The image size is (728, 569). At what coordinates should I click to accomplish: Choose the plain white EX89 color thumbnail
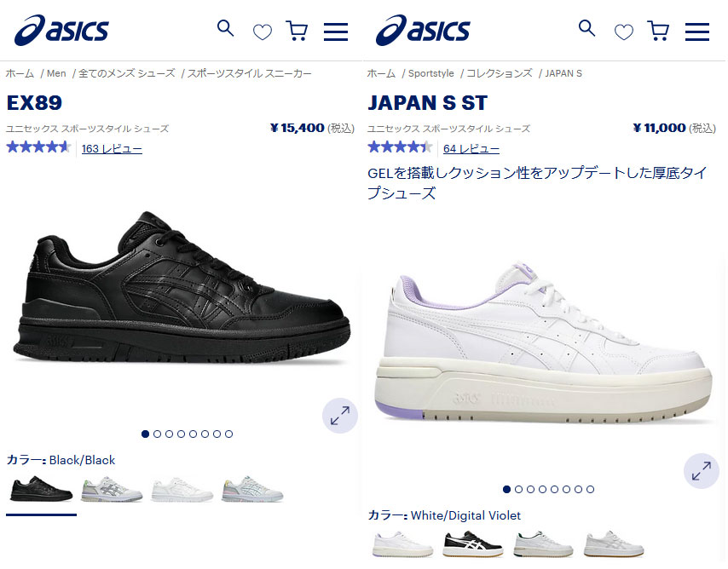tap(182, 489)
